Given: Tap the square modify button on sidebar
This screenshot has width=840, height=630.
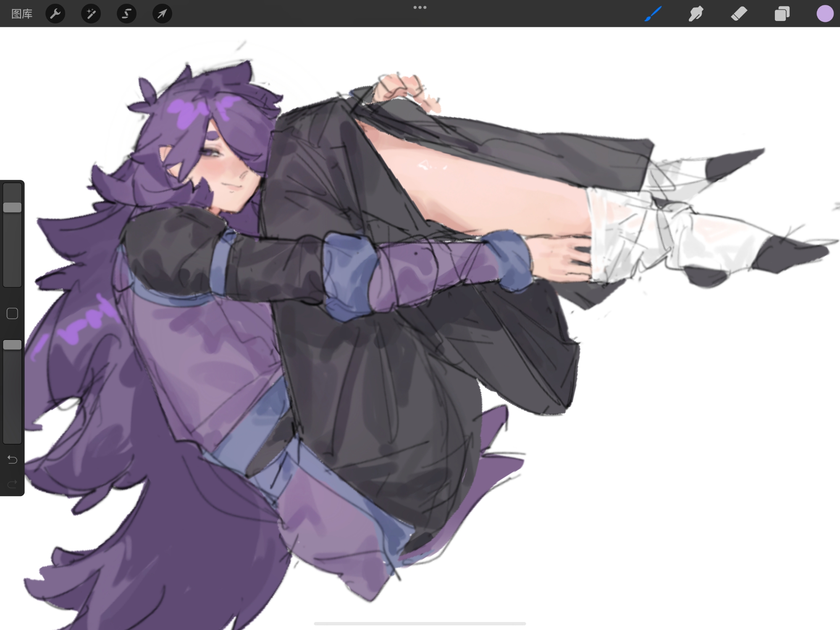Looking at the screenshot, I should click(x=12, y=314).
